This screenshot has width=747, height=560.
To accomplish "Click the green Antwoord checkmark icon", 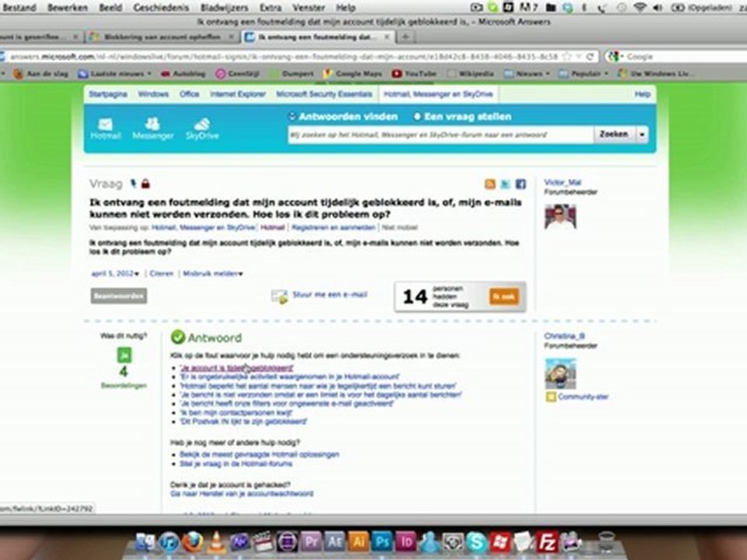I will (x=177, y=337).
